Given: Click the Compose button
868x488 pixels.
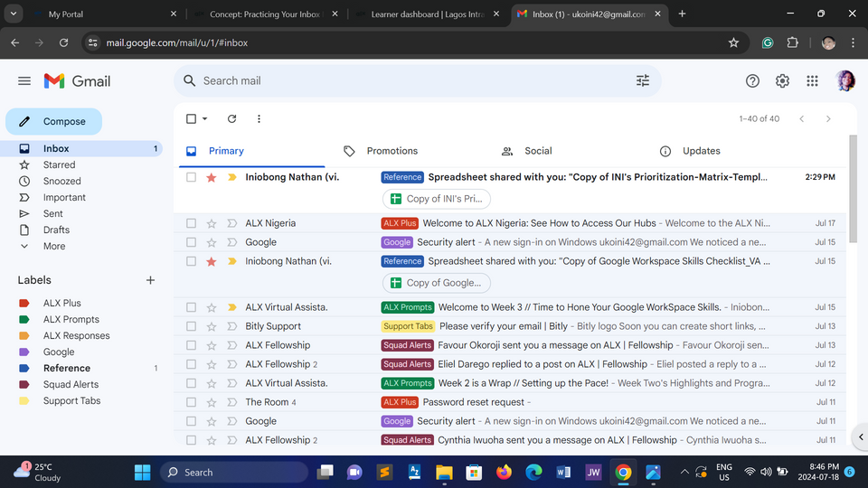Looking at the screenshot, I should click(54, 122).
